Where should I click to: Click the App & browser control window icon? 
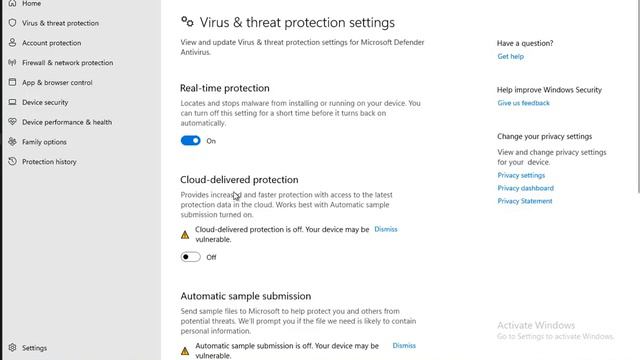click(x=12, y=82)
